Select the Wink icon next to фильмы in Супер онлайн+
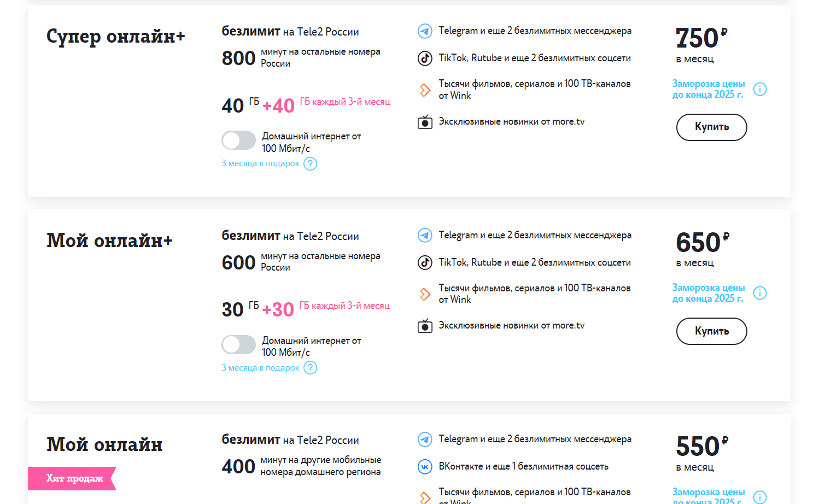Viewport: 819px width, 504px height. (x=425, y=90)
